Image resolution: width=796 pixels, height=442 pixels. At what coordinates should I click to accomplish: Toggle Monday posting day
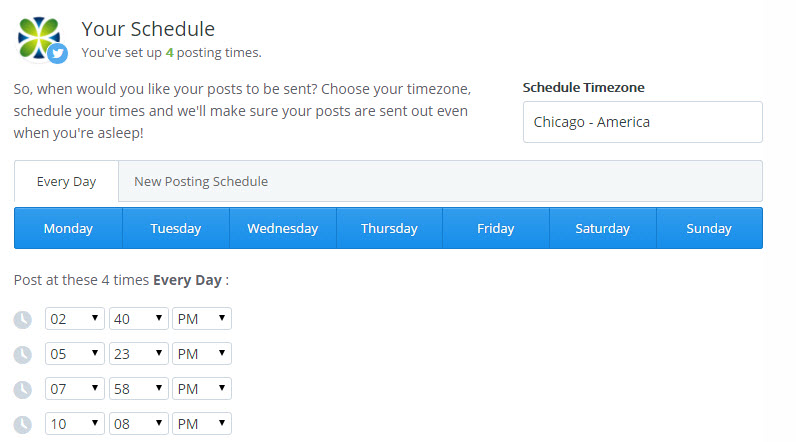(68, 228)
